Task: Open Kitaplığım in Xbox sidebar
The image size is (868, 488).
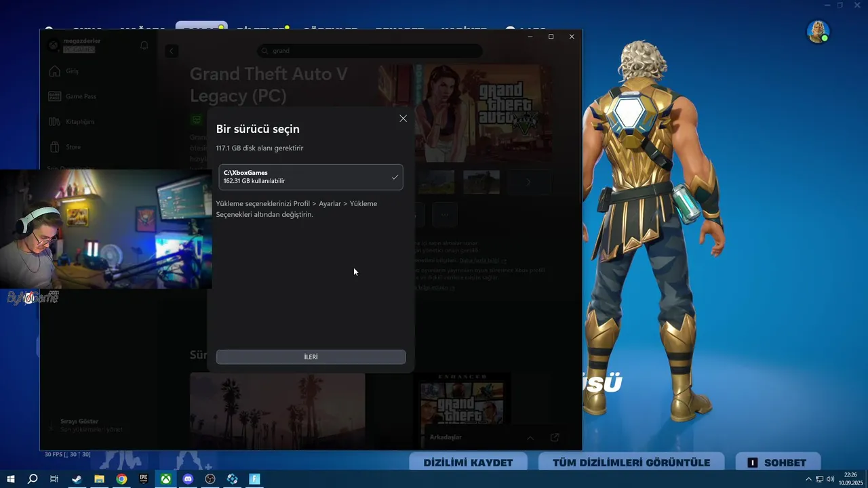Action: 72,121
